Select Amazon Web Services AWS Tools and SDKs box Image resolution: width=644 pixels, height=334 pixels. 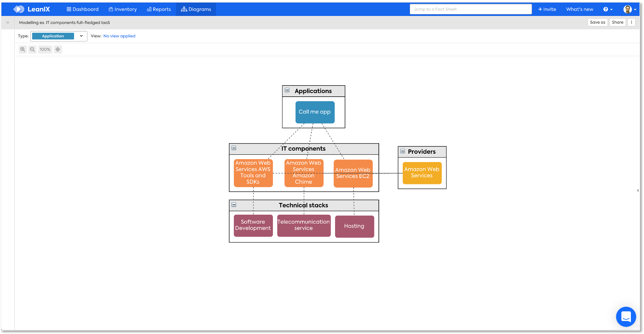pyautogui.click(x=253, y=173)
